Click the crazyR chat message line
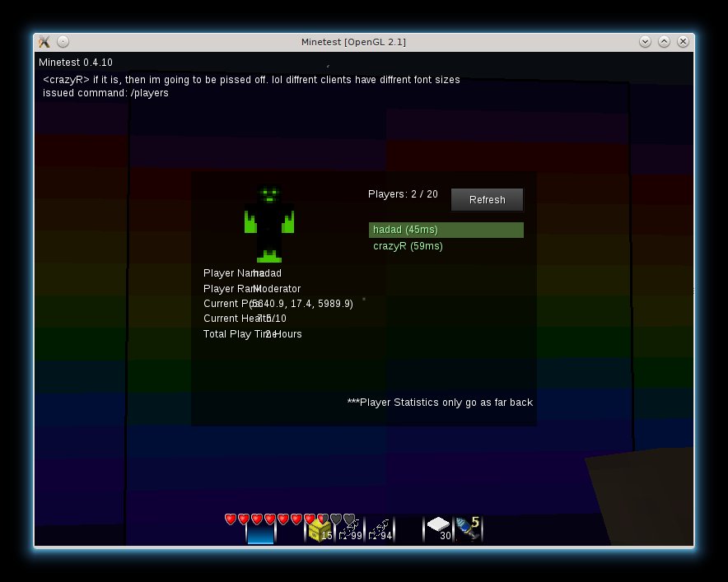This screenshot has width=728, height=582. pyautogui.click(x=251, y=80)
